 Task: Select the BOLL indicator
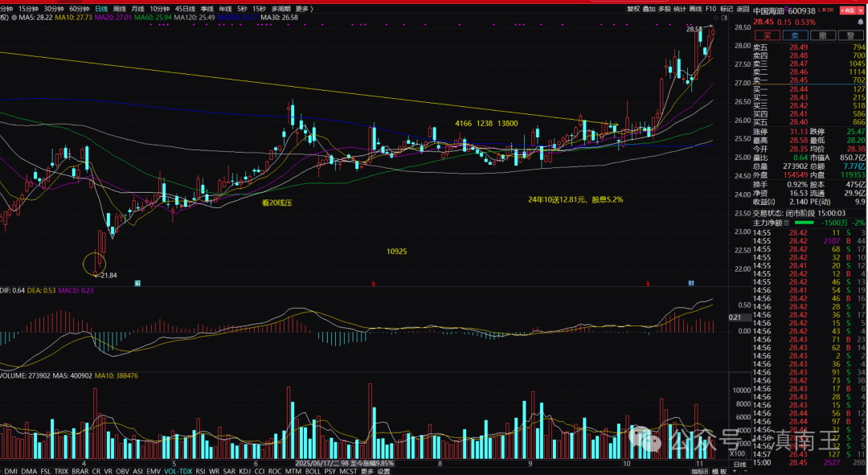[x=313, y=471]
